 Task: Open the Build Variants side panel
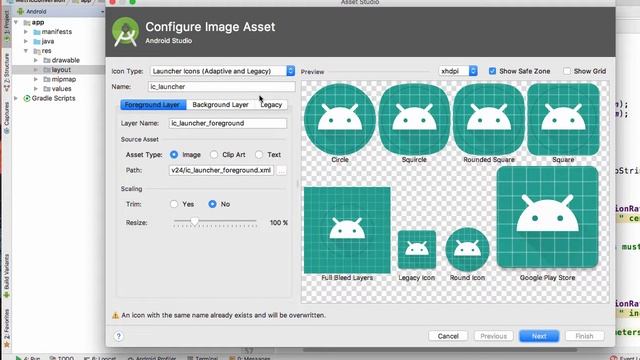tap(7, 276)
